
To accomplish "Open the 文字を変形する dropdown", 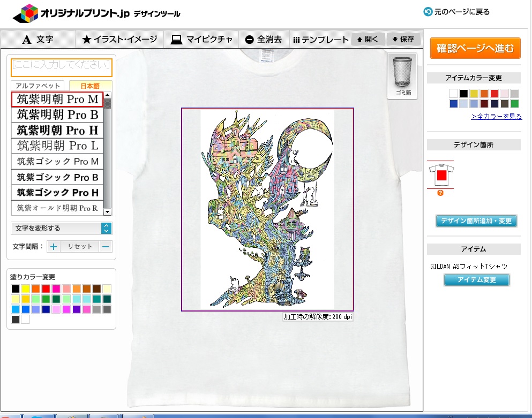I will coord(62,228).
